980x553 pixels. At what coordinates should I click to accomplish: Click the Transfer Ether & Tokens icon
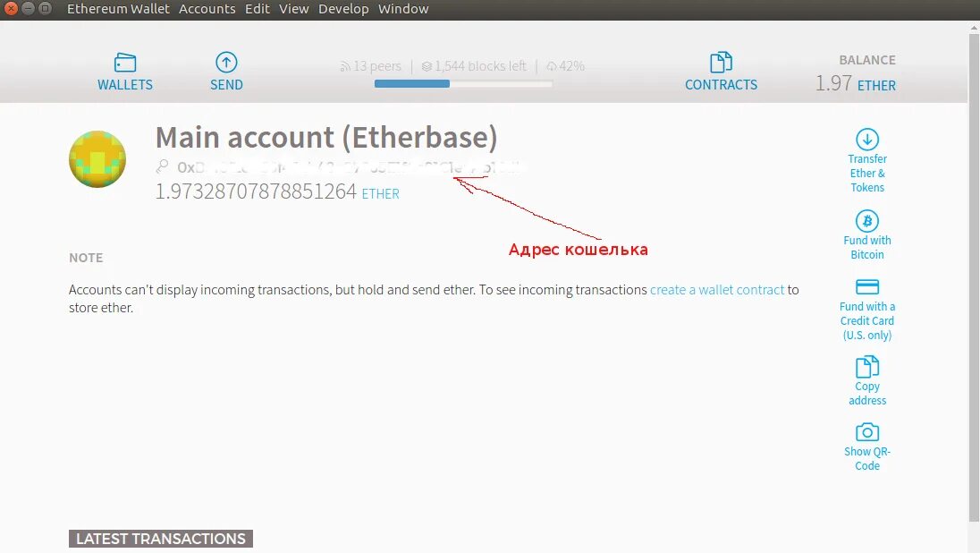(x=866, y=139)
